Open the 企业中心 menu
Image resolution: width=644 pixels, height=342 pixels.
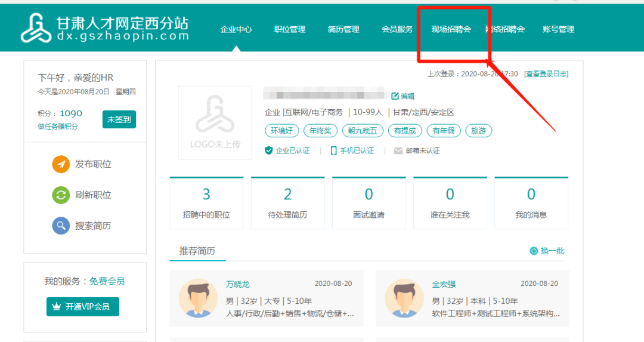click(236, 29)
